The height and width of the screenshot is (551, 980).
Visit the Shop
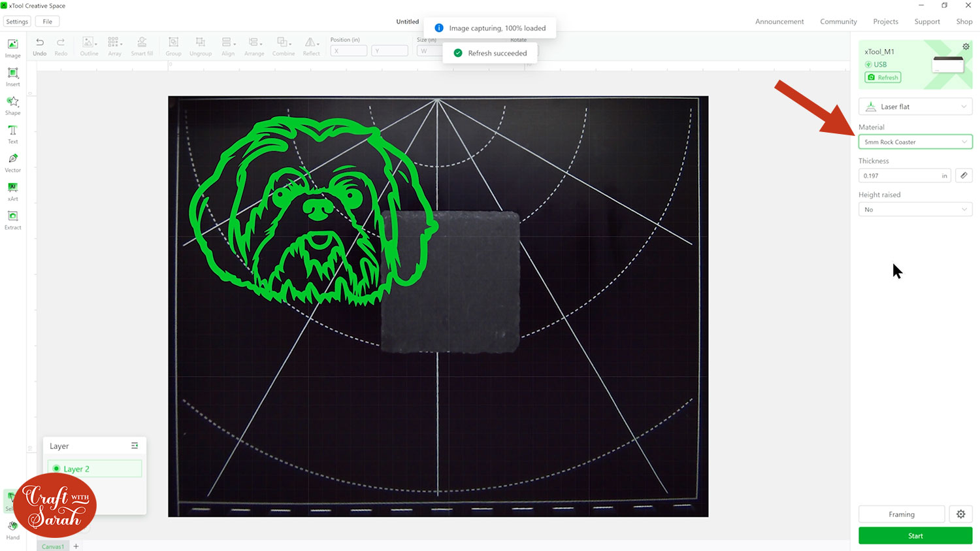964,22
